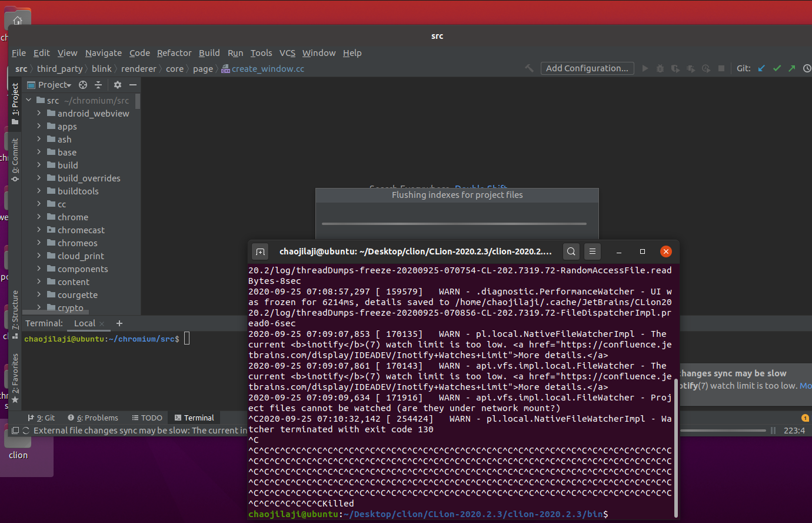Screen dimensions: 812x523
Task: Click locate/select opened file target icon
Action: 83,85
